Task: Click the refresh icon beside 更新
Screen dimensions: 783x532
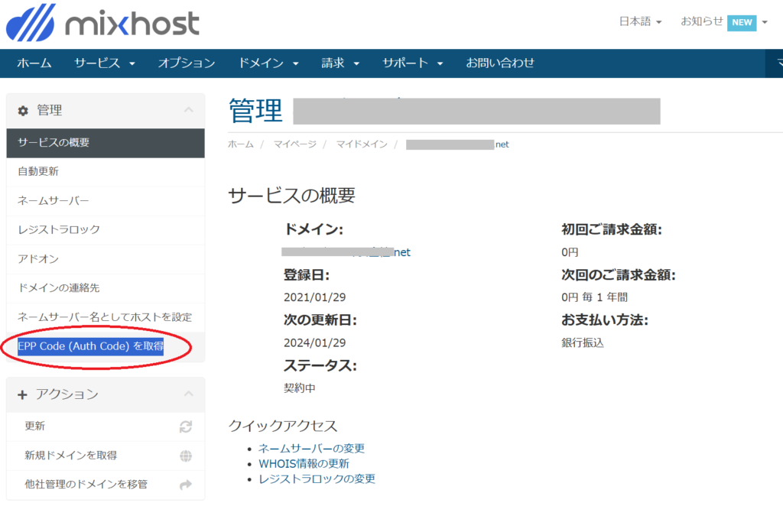Action: tap(185, 427)
